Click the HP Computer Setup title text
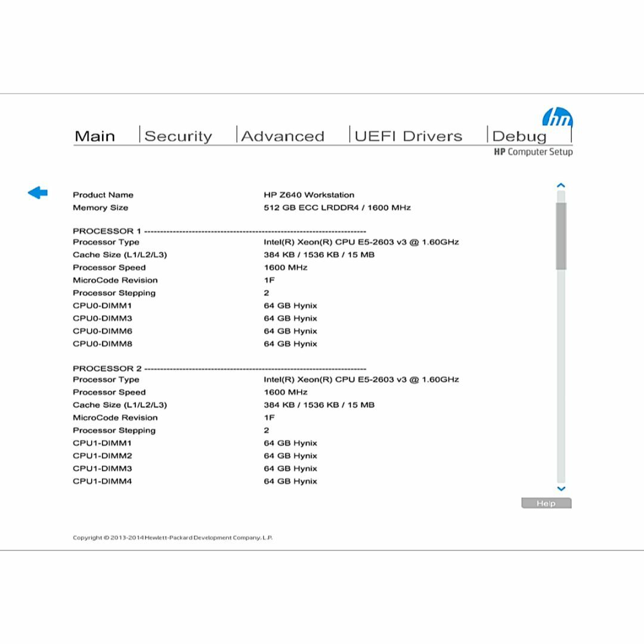Image resolution: width=644 pixels, height=644 pixels. coord(533,152)
